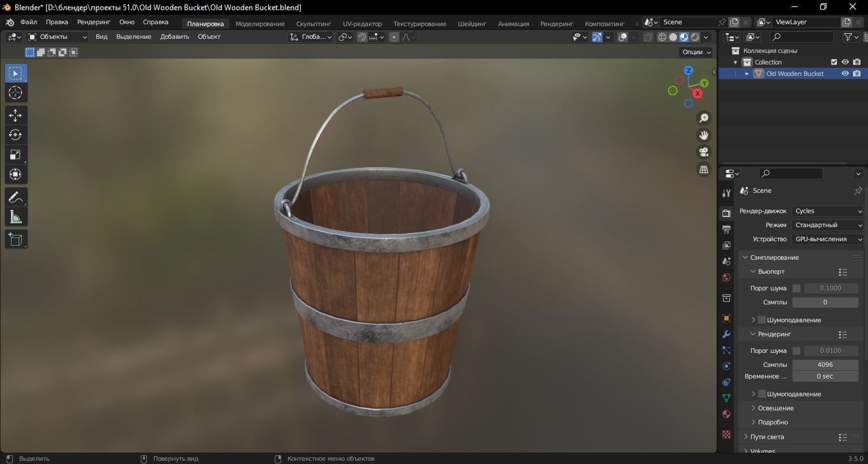Select the Rotate tool
Screen dimensions: 868x464
(x=16, y=135)
